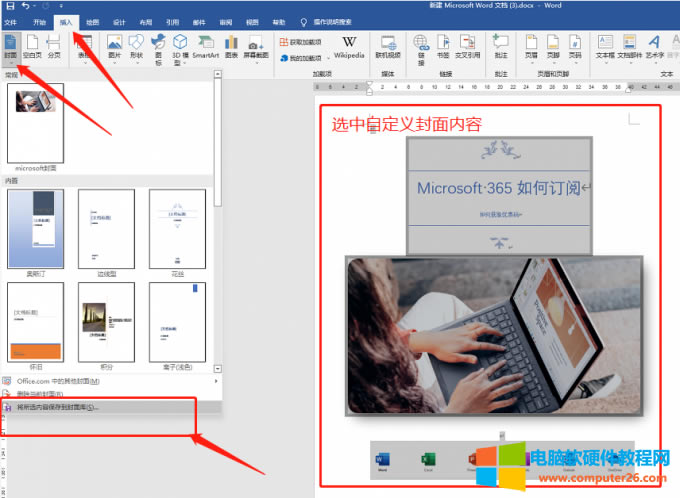Click the 艺术字 WordArt icon
Image resolution: width=680 pixels, height=498 pixels.
(x=654, y=49)
